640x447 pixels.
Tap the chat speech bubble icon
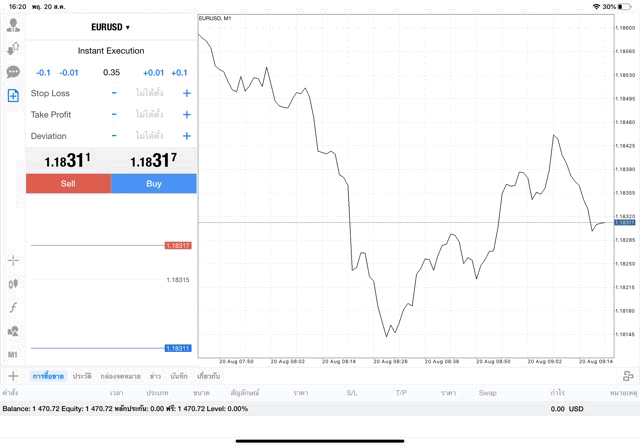point(13,72)
